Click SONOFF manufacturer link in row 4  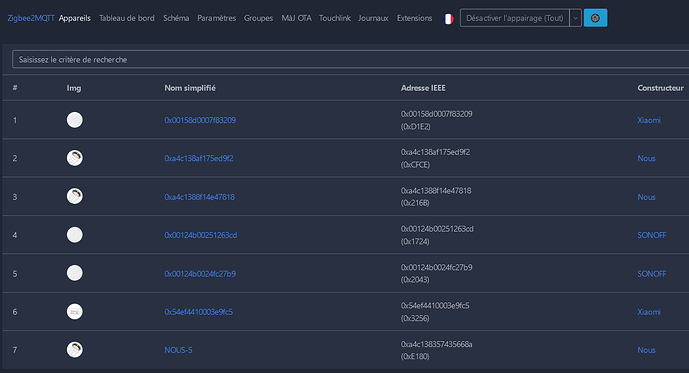[x=652, y=235]
